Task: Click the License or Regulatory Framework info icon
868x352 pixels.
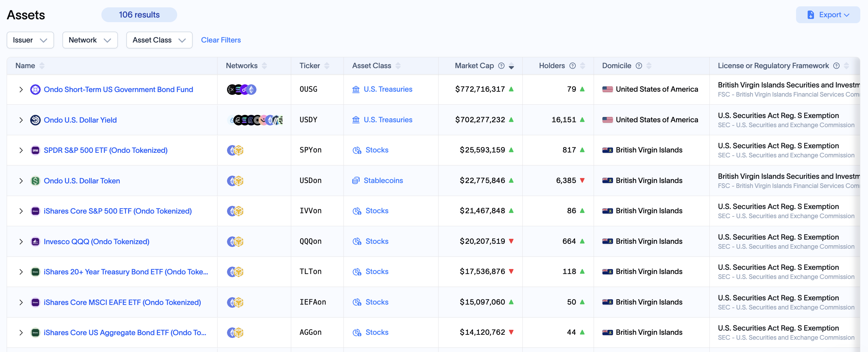Action: (x=836, y=66)
